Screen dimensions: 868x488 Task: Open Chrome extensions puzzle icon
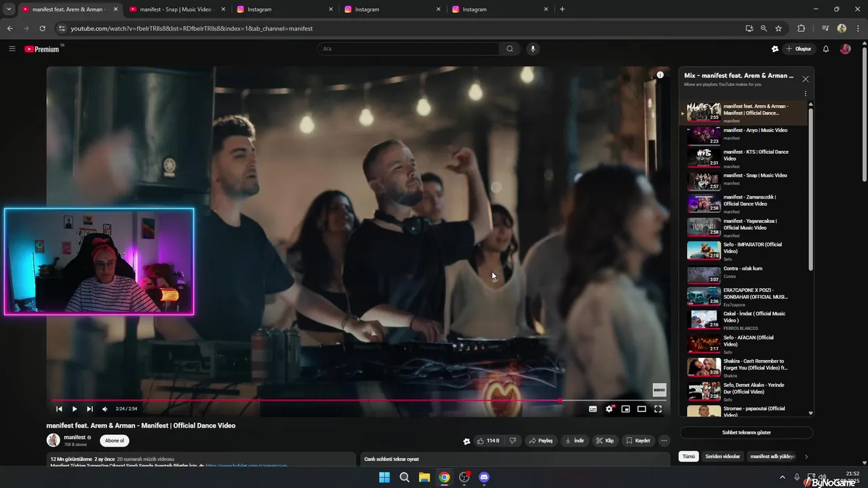point(801,28)
